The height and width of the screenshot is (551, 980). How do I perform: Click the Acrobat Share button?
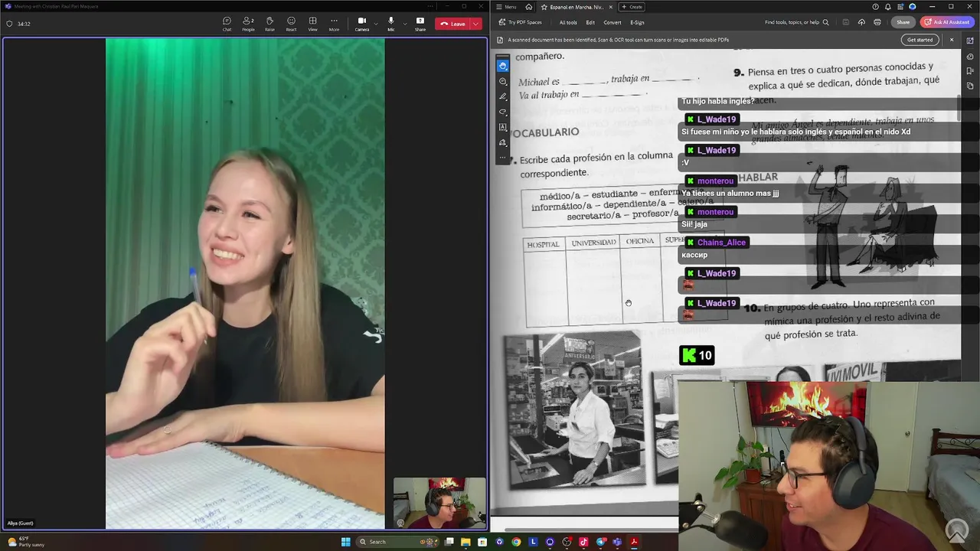pos(903,22)
